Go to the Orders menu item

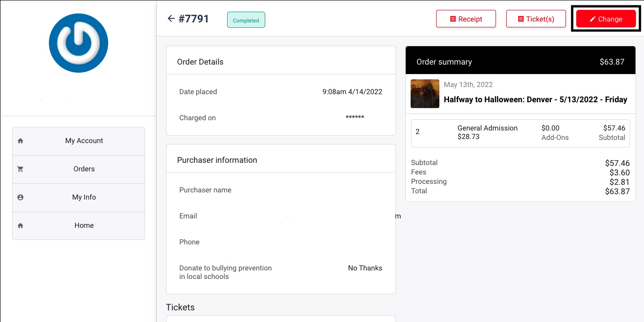click(84, 169)
